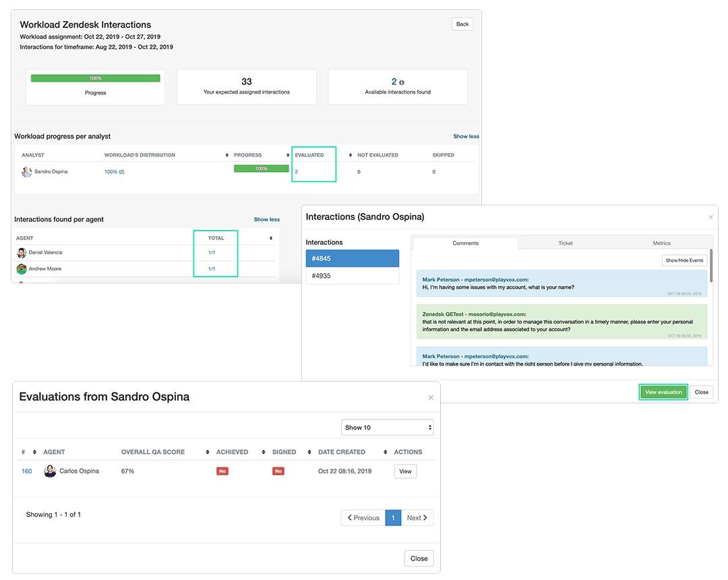728x580 pixels.
Task: Close the Interactions dialog with Close button
Action: point(701,393)
